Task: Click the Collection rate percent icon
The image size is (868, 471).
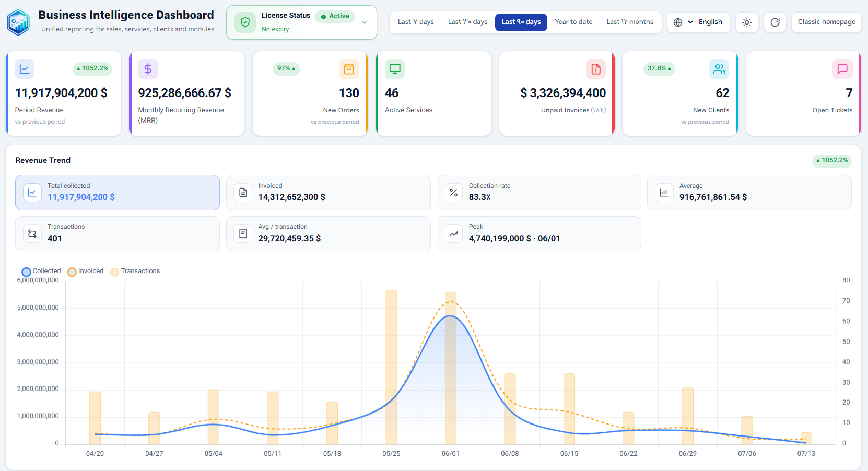Action: point(453,193)
